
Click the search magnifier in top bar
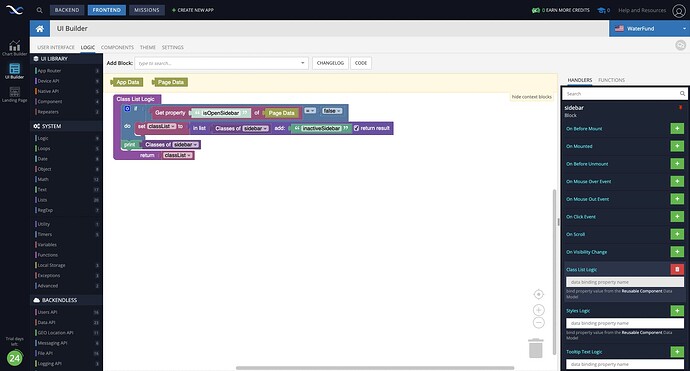point(40,10)
